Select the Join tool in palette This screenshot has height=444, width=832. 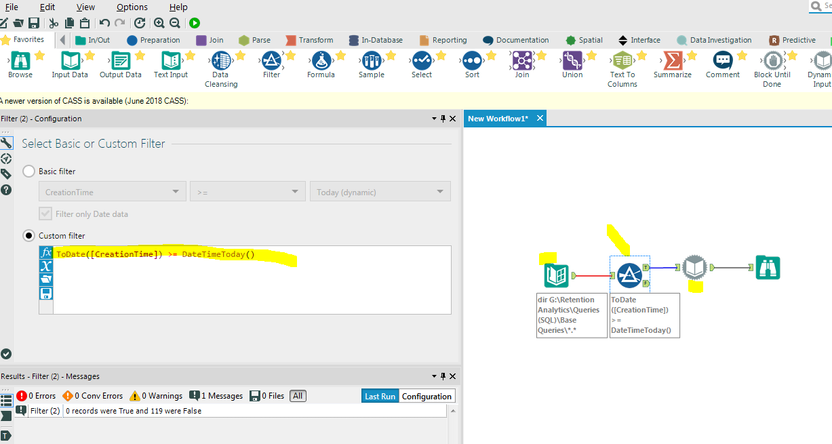click(522, 65)
